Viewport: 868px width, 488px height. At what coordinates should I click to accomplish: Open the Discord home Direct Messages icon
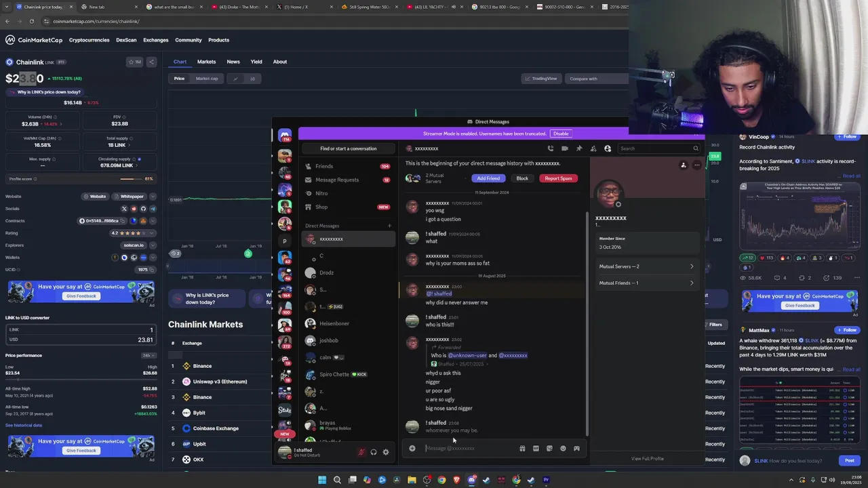[x=285, y=136]
